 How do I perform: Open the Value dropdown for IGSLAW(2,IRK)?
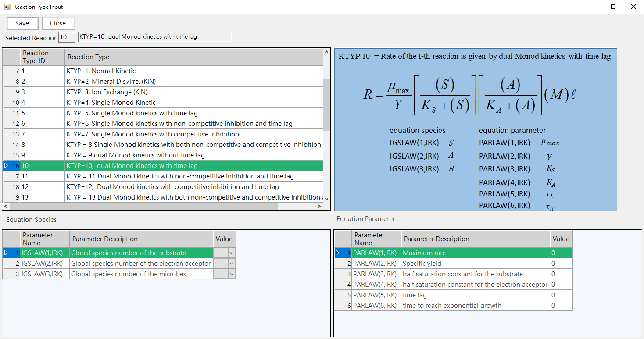pos(231,264)
